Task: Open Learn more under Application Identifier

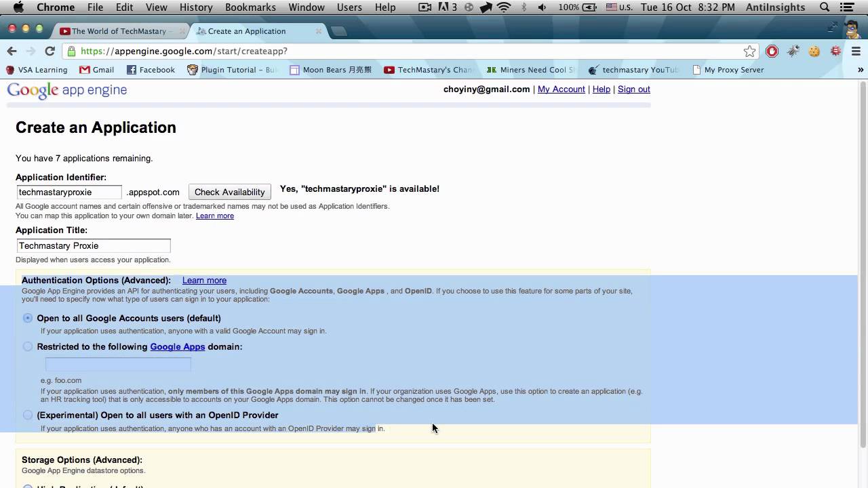Action: 214,216
